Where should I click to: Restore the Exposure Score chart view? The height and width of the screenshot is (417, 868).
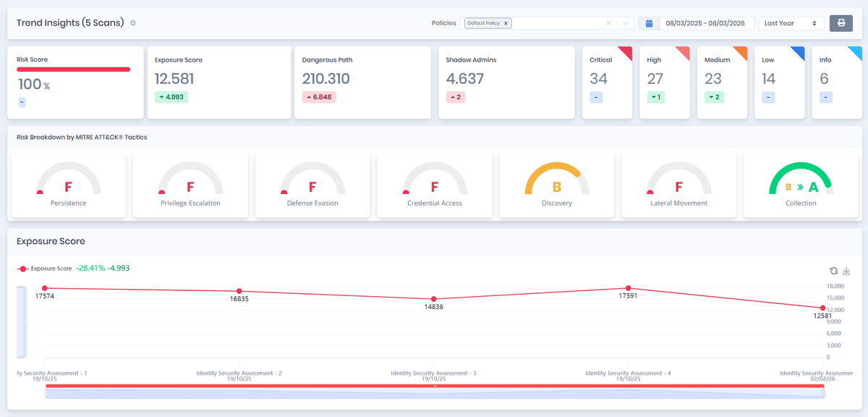point(833,271)
